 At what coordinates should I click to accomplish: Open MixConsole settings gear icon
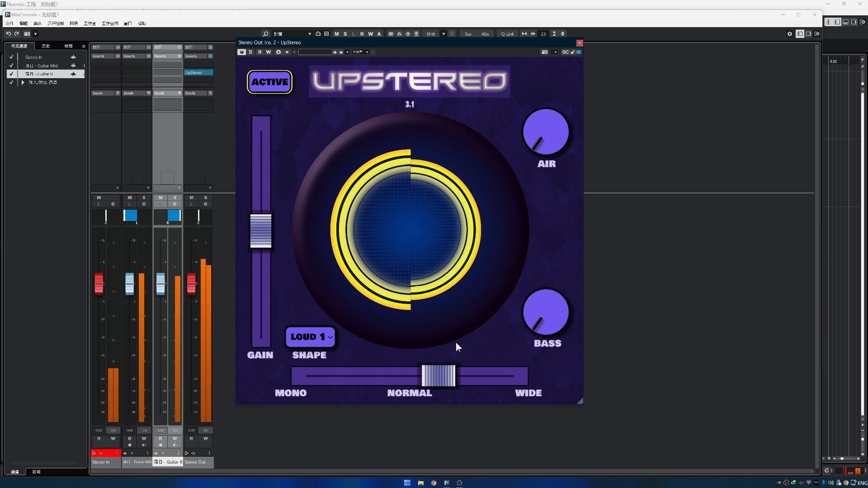point(790,34)
